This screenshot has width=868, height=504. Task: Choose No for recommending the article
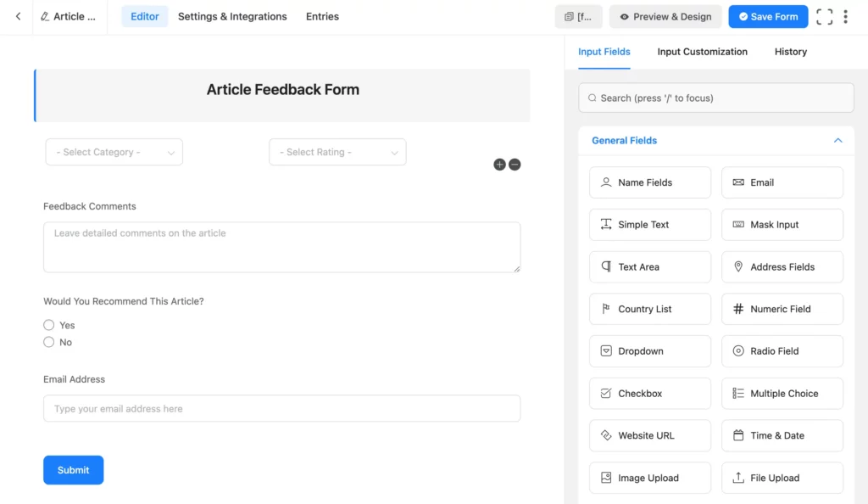click(49, 342)
